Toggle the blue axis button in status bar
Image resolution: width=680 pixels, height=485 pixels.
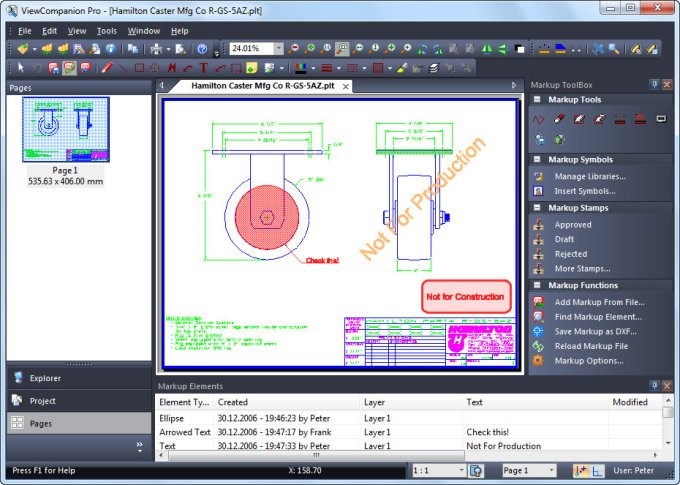coord(598,470)
